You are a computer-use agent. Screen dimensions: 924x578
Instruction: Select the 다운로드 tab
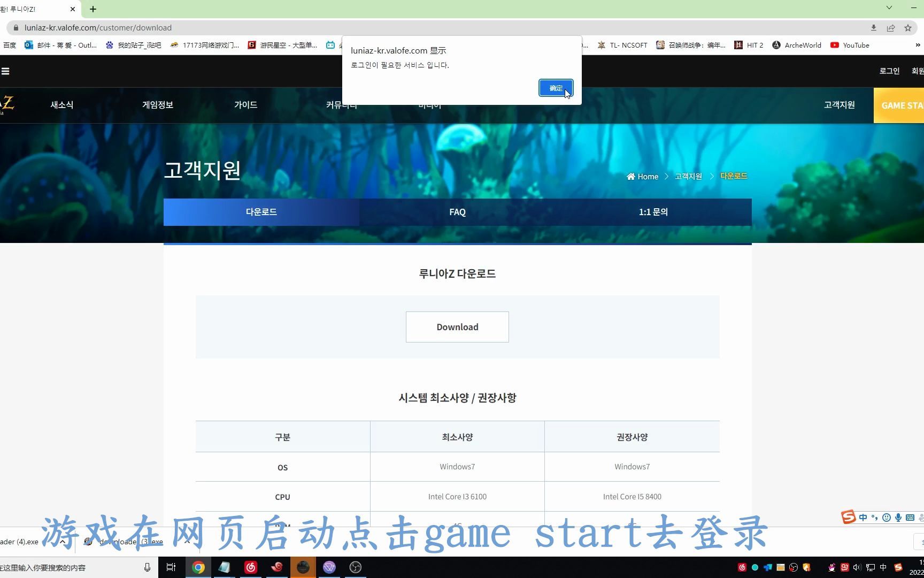pyautogui.click(x=261, y=212)
